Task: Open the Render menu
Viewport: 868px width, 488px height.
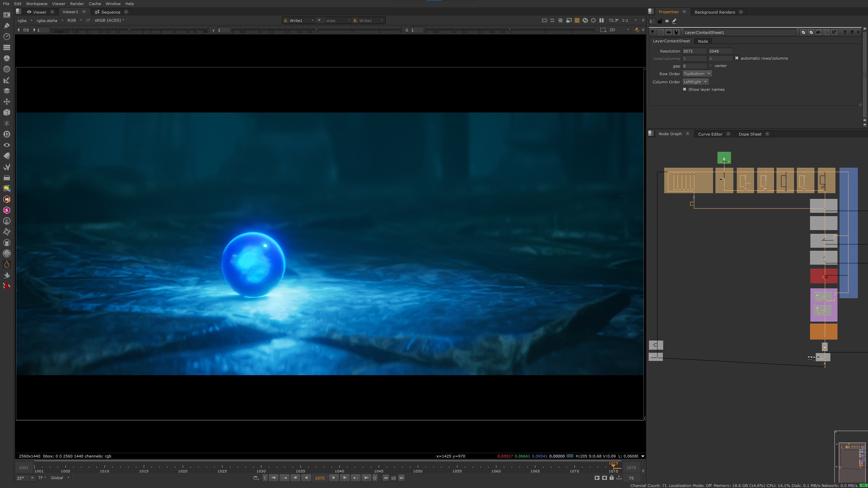Action: pos(77,4)
